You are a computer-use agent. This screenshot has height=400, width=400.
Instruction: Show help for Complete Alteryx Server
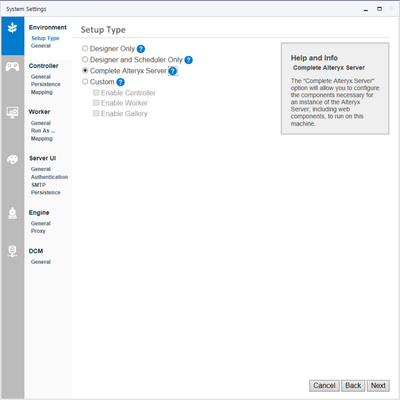[x=173, y=71]
